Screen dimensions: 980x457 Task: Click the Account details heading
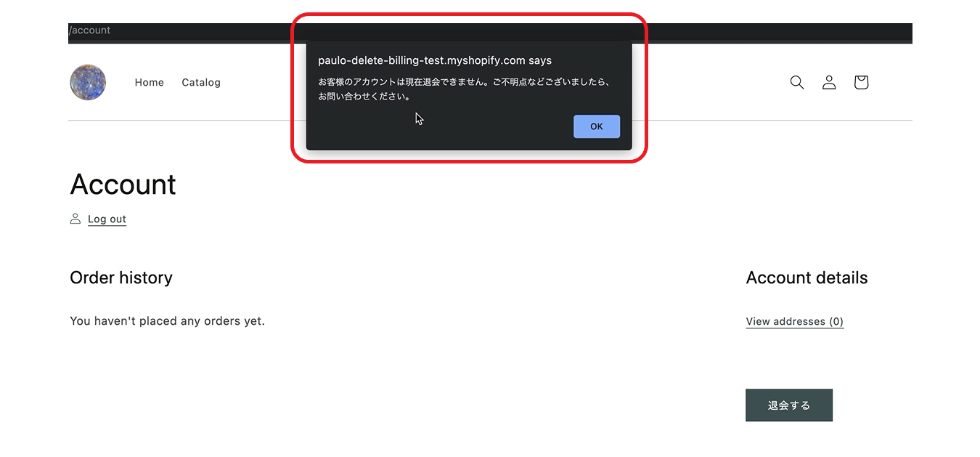[x=807, y=278]
